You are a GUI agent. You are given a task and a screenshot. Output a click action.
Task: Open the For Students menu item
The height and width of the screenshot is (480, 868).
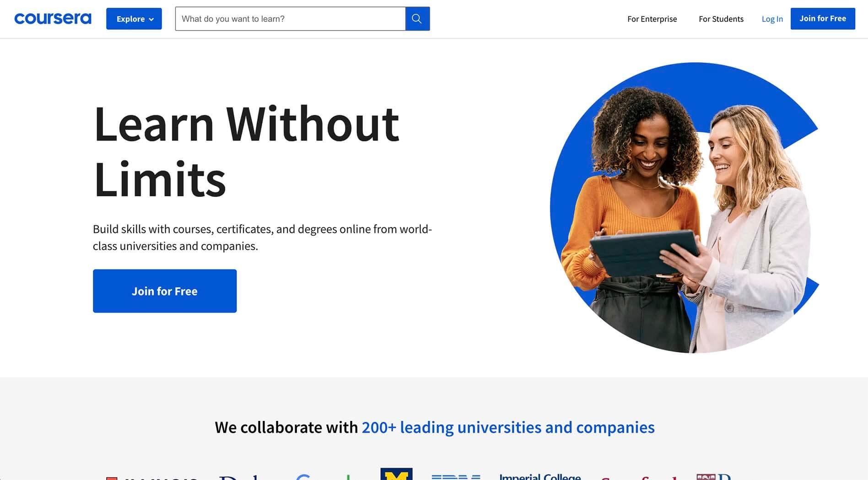(721, 19)
